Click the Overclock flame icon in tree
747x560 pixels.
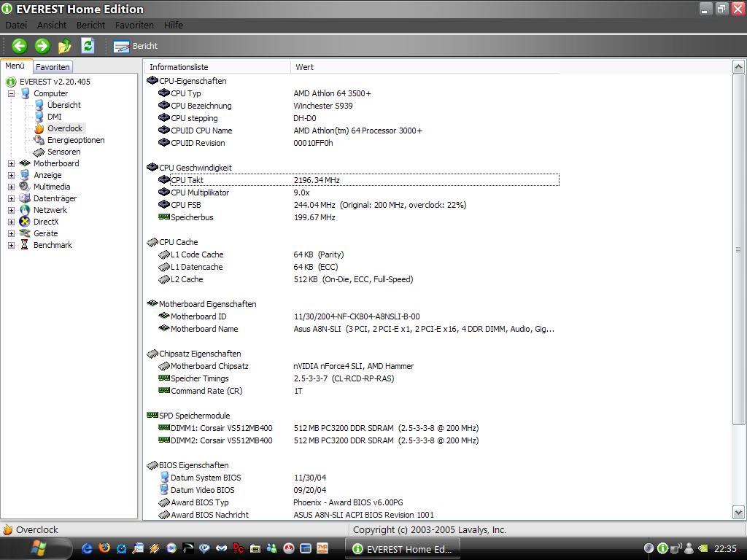39,128
